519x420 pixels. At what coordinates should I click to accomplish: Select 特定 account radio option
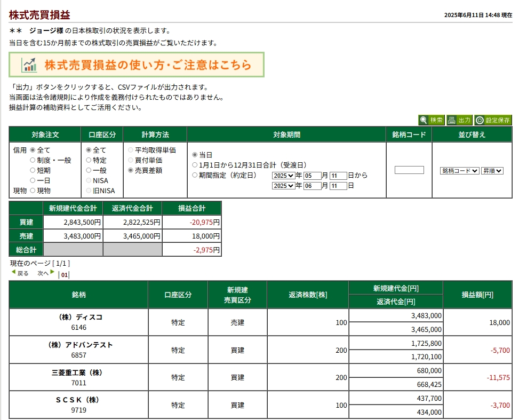pos(89,160)
